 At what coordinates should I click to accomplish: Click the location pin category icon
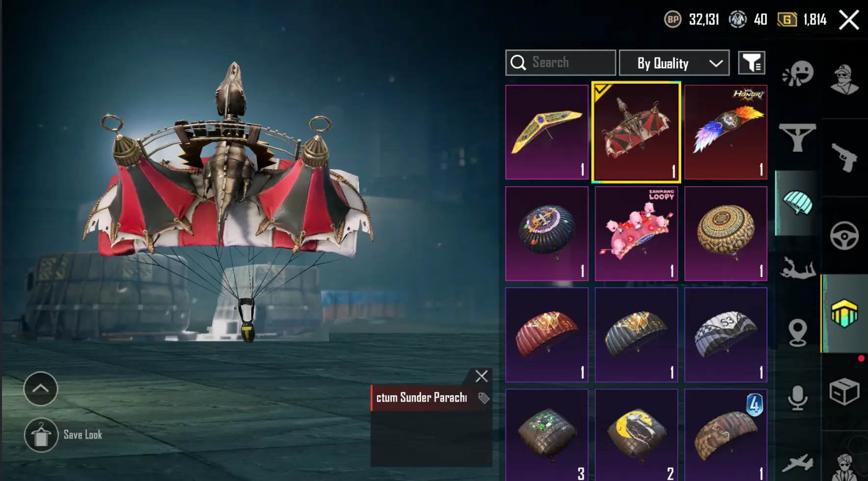click(x=798, y=333)
